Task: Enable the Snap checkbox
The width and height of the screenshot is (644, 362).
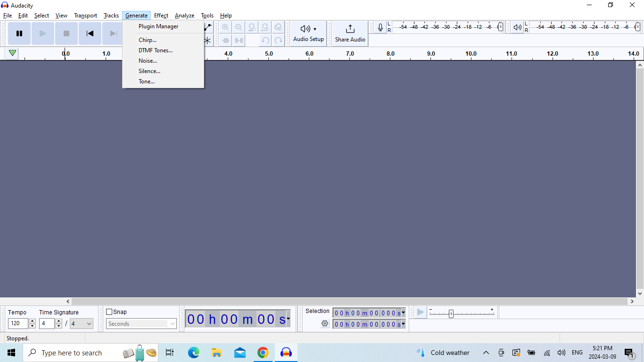Action: (x=109, y=312)
